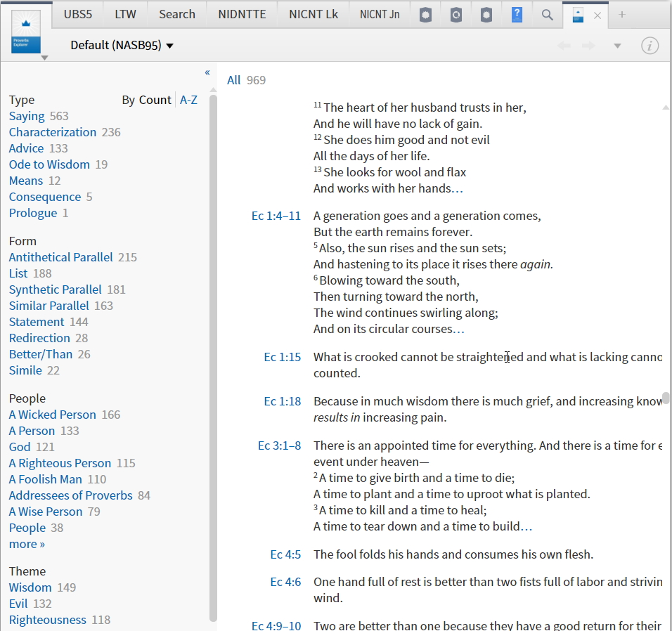Viewport: 672px width, 631px height.
Task: Open the Ec 3:1–8 reference
Action: pyautogui.click(x=280, y=446)
